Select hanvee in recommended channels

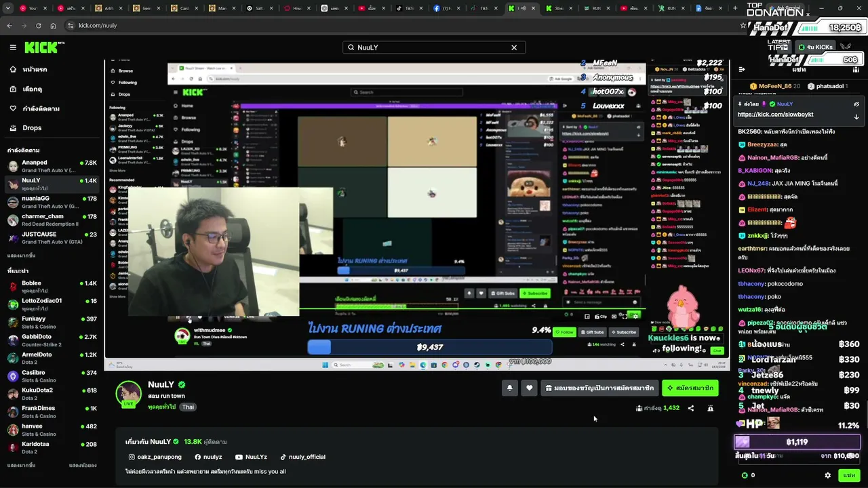pos(53,430)
